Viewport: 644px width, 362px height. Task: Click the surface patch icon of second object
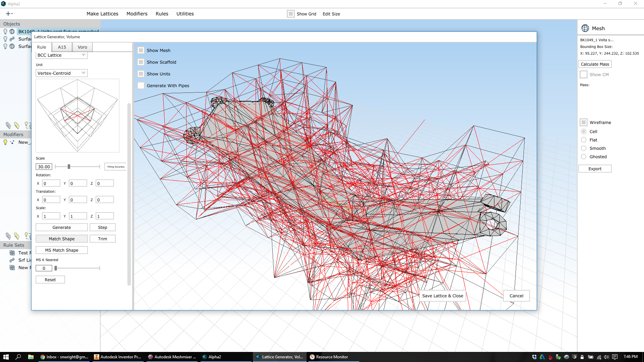[12, 39]
